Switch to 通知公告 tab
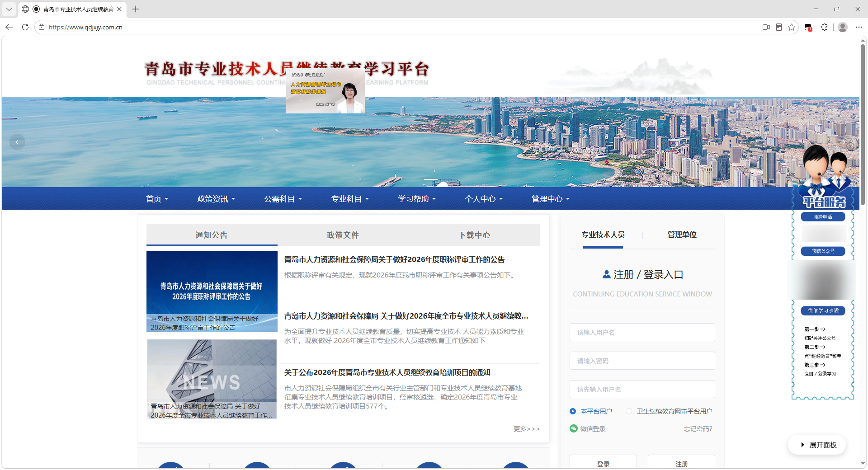Screen dimensions: 868x470 [212, 235]
